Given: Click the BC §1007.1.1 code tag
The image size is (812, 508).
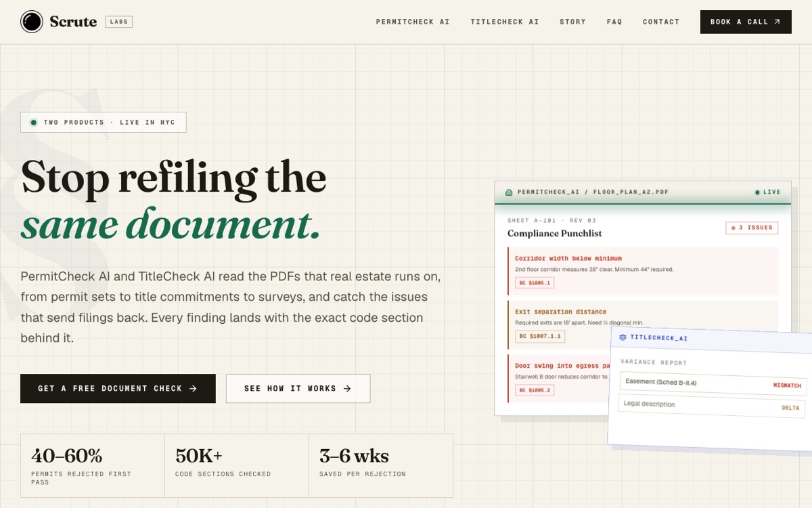Looking at the screenshot, I should click(x=540, y=336).
